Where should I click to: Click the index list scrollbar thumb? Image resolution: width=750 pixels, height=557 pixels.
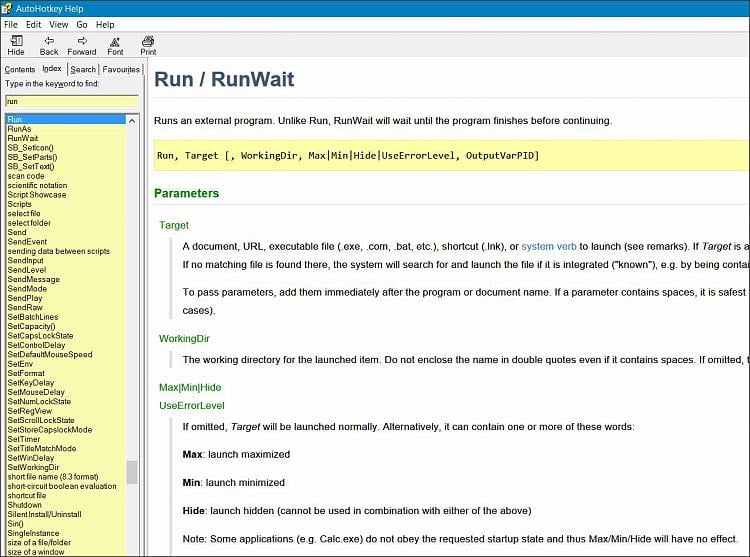132,472
